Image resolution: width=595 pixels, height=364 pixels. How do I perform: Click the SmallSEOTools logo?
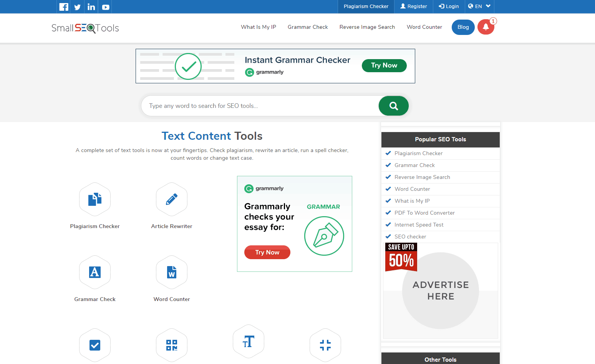[85, 28]
